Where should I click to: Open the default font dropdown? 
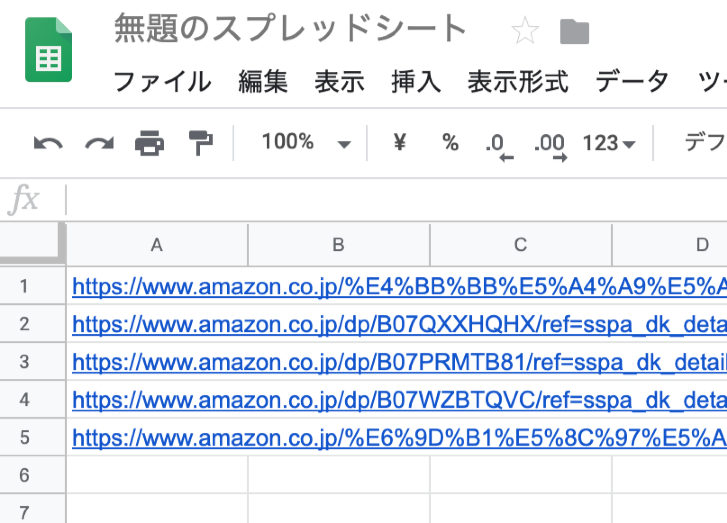pyautogui.click(x=705, y=142)
